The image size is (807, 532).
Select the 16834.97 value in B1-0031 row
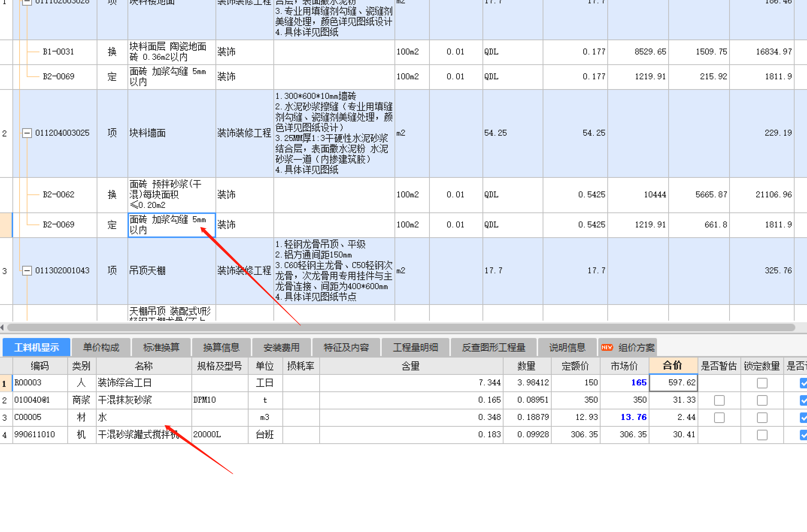point(761,52)
